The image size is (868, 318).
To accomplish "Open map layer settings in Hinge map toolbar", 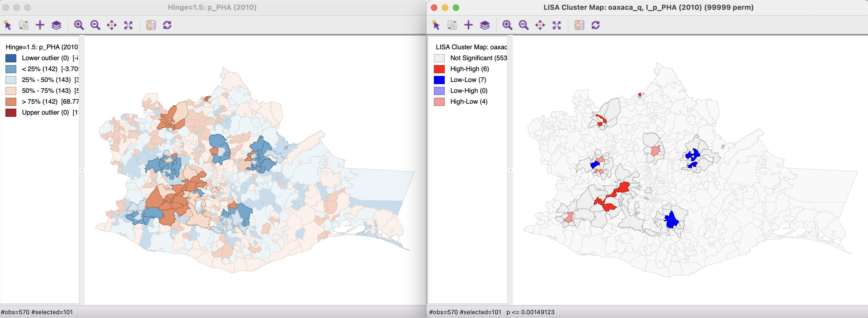I will [x=56, y=25].
